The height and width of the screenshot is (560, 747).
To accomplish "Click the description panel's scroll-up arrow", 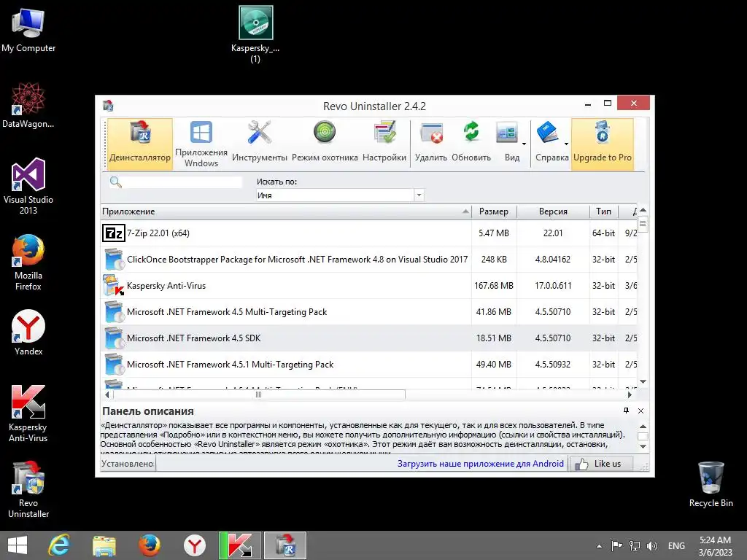I will coord(643,426).
